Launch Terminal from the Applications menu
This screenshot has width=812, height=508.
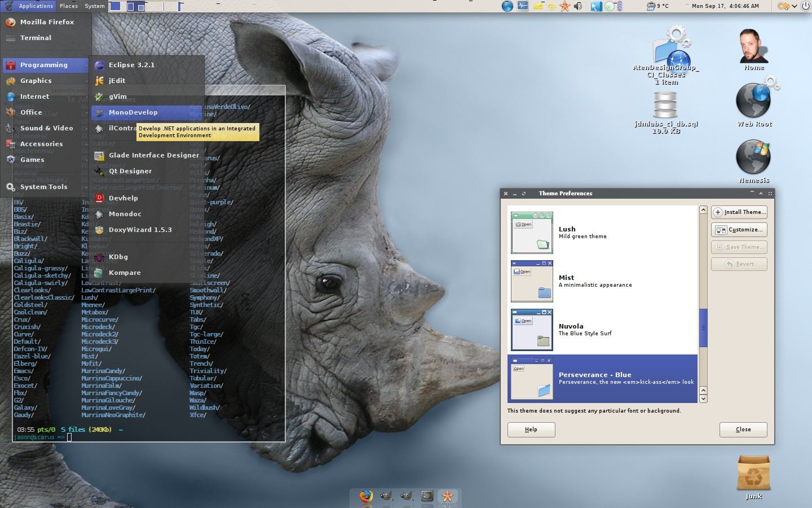[x=46, y=38]
